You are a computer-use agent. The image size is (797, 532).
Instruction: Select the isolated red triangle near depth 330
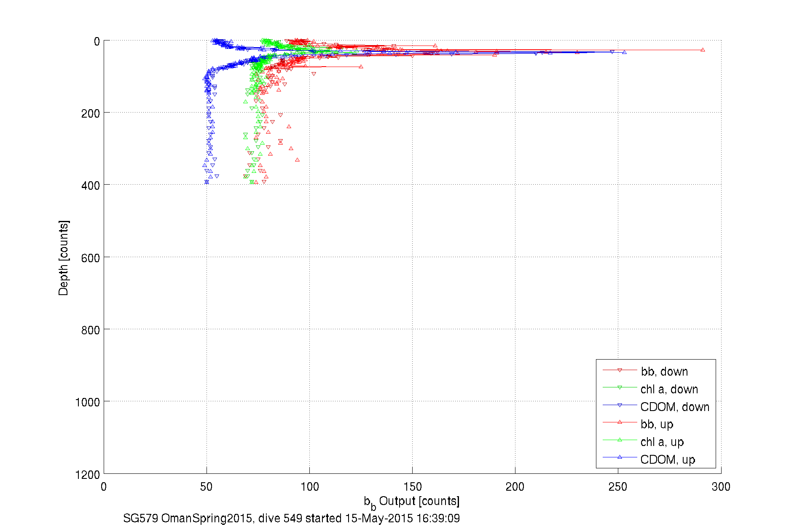(297, 160)
